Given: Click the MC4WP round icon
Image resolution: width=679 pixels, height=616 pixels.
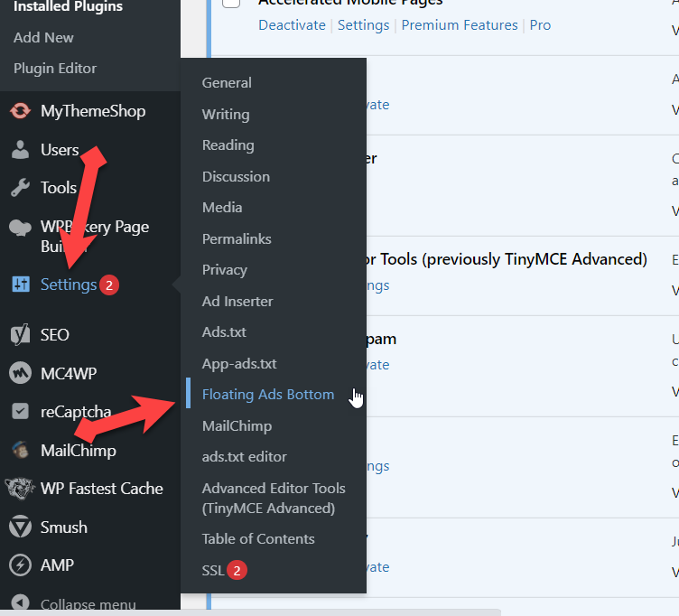Looking at the screenshot, I should coord(20,373).
